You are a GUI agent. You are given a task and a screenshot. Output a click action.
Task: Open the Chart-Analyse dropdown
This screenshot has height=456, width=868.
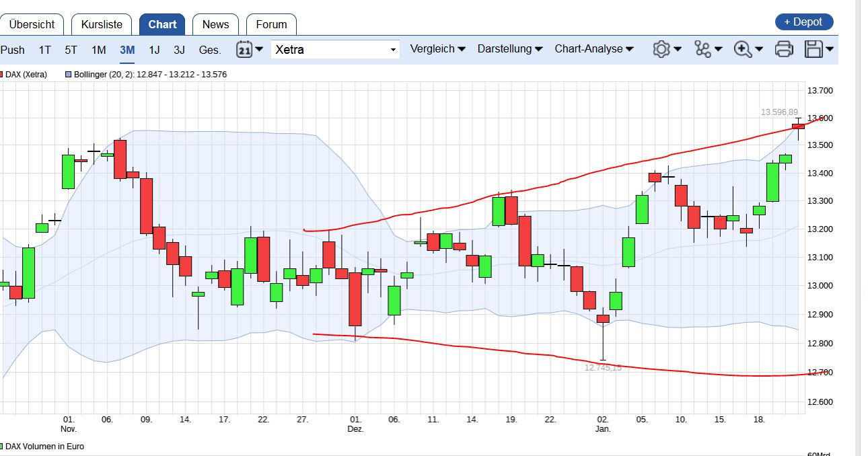[591, 49]
